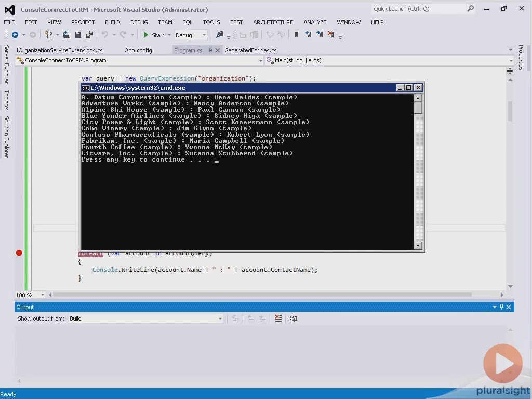Expand the Start button dropdown arrow
532x399 pixels.
pyautogui.click(x=169, y=35)
